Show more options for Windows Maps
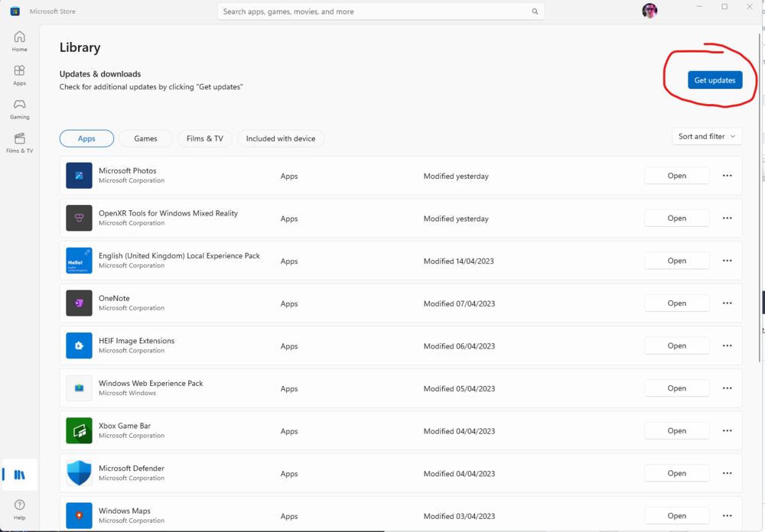This screenshot has height=532, width=765. click(x=727, y=516)
